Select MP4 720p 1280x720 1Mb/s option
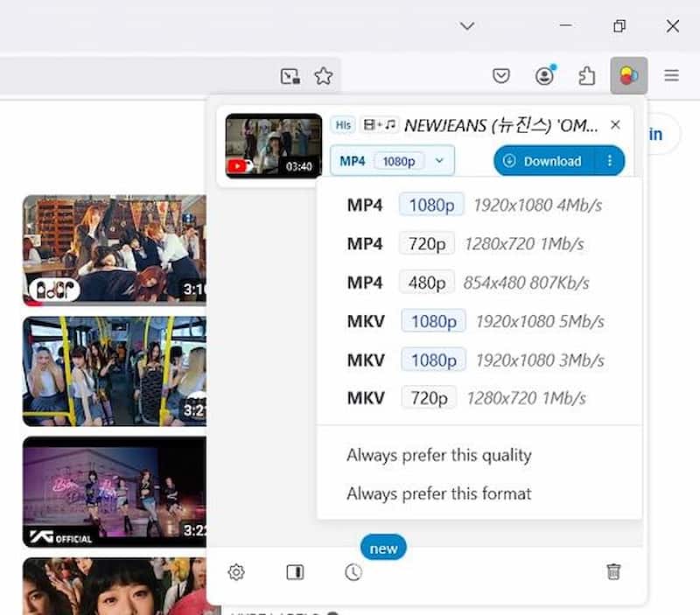 pos(479,244)
